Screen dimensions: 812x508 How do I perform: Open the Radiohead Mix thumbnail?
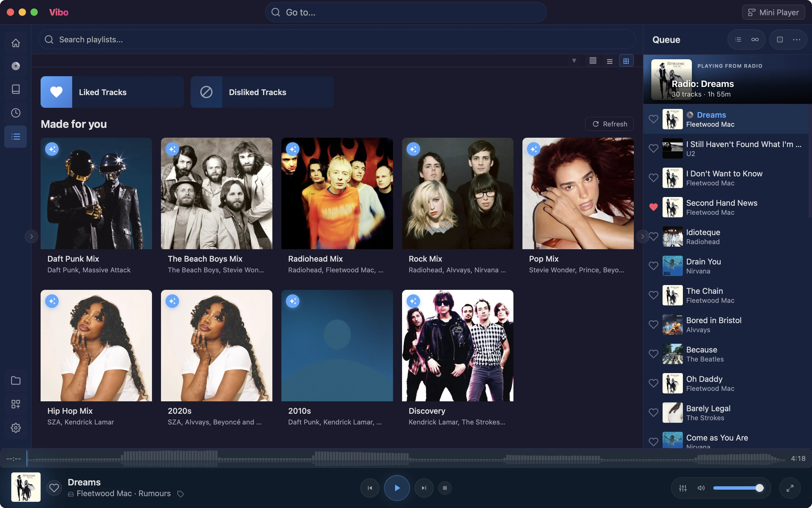337,194
